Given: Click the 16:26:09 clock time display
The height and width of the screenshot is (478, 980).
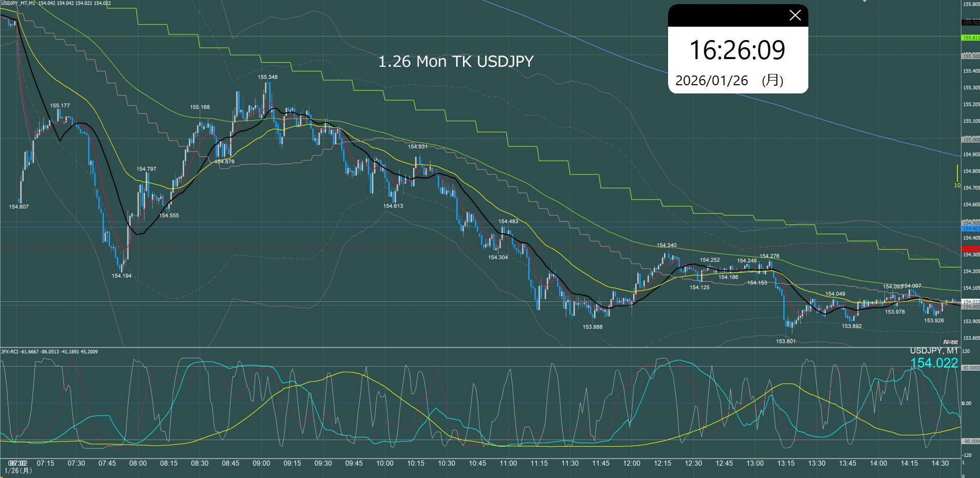Looking at the screenshot, I should (737, 50).
